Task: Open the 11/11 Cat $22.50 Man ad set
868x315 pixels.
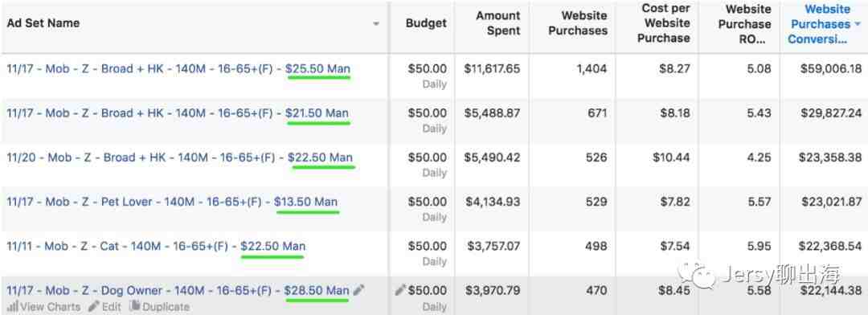Action: [156, 247]
